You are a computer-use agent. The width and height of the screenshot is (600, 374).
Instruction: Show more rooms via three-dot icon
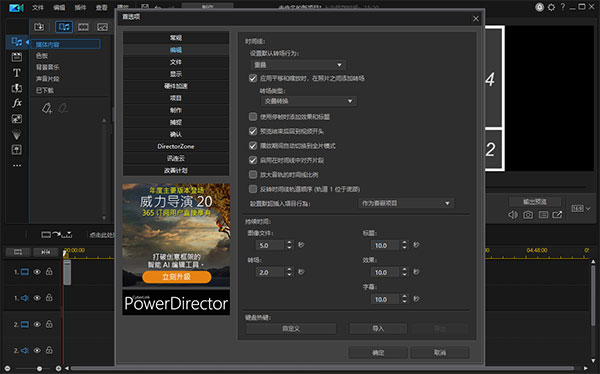point(17,165)
